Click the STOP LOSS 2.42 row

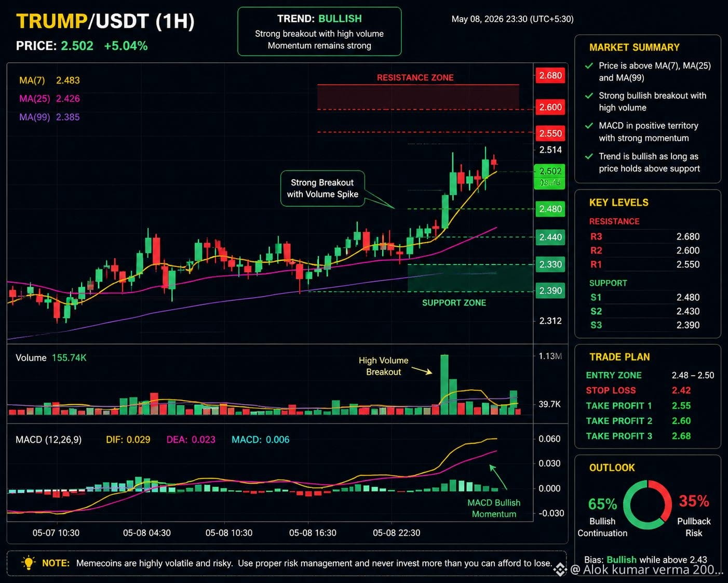[x=638, y=391]
